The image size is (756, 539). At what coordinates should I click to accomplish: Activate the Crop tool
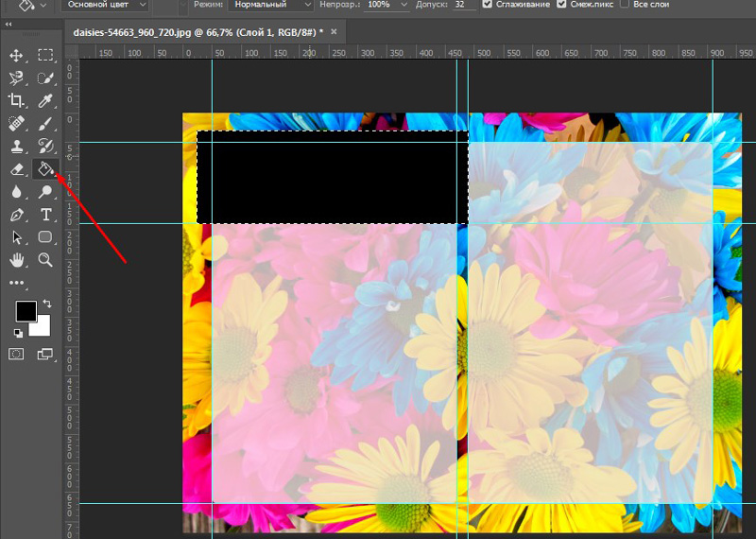(16, 100)
